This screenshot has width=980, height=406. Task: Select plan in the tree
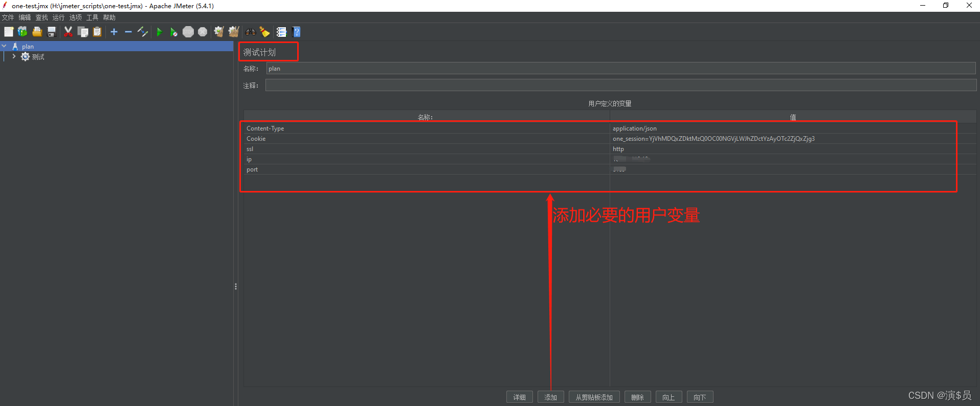point(28,47)
